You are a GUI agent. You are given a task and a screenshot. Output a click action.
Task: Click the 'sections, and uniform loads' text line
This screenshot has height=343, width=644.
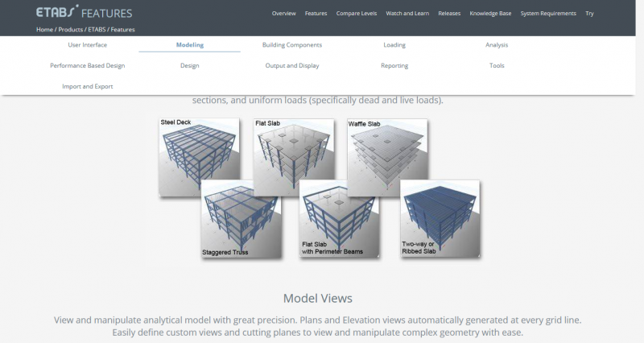coord(318,100)
